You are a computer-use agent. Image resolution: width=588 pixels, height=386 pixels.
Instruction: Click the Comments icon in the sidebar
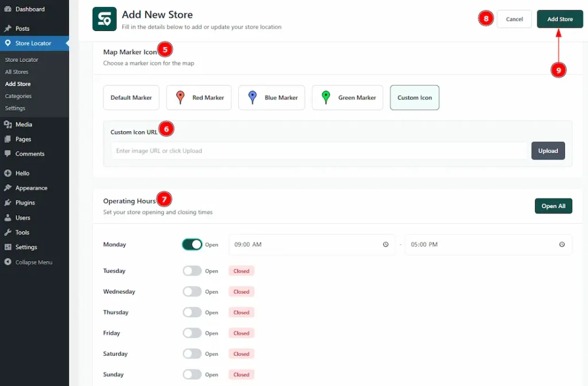[7, 154]
